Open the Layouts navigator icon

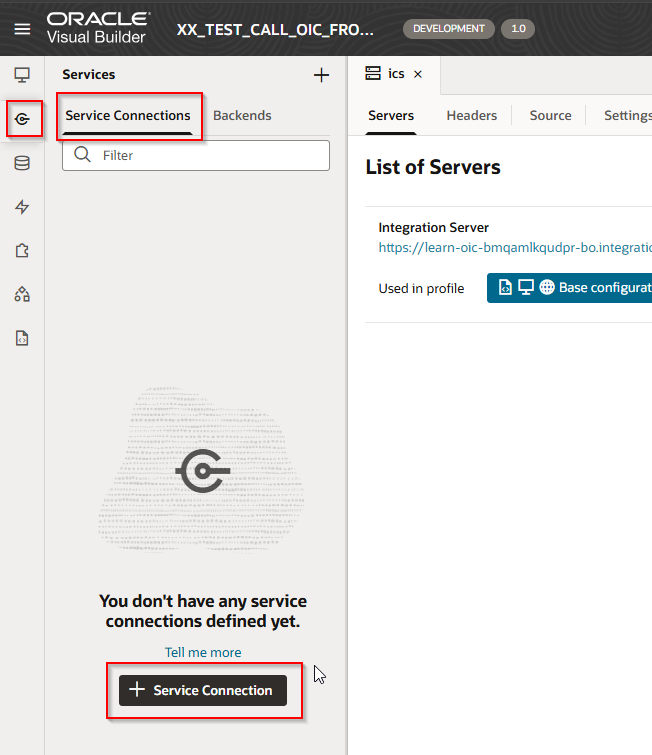click(x=22, y=294)
